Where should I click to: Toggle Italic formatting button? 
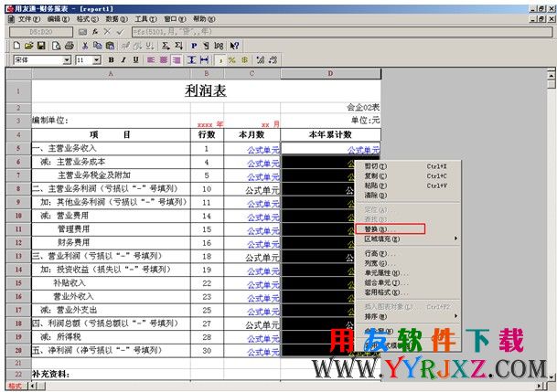(123, 60)
